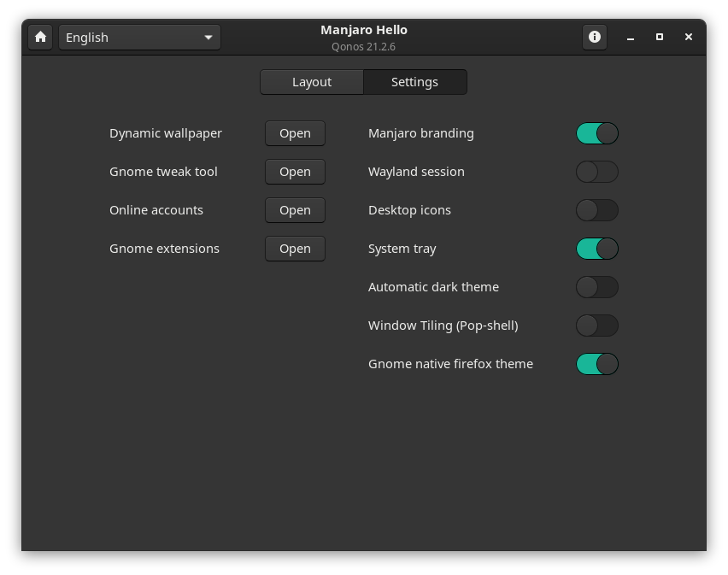Open Gnome extensions
Viewport: 728px width, 575px height.
tap(295, 249)
